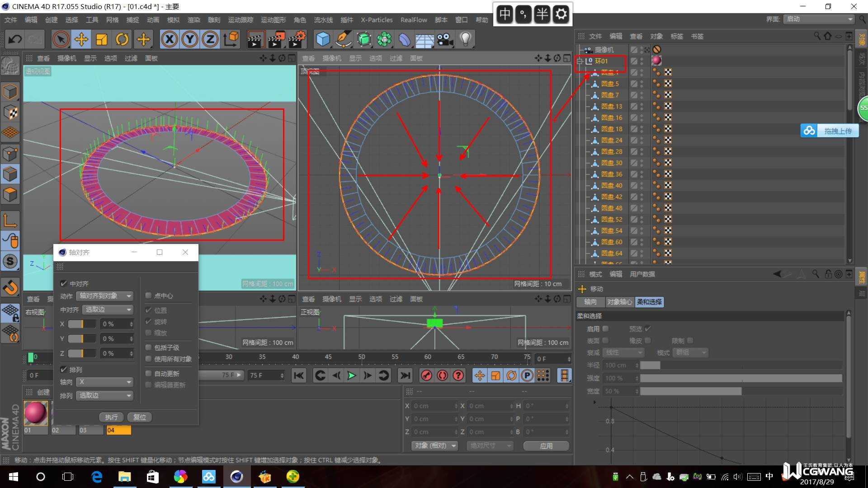
Task: Click the Undo arrow icon
Action: point(15,39)
